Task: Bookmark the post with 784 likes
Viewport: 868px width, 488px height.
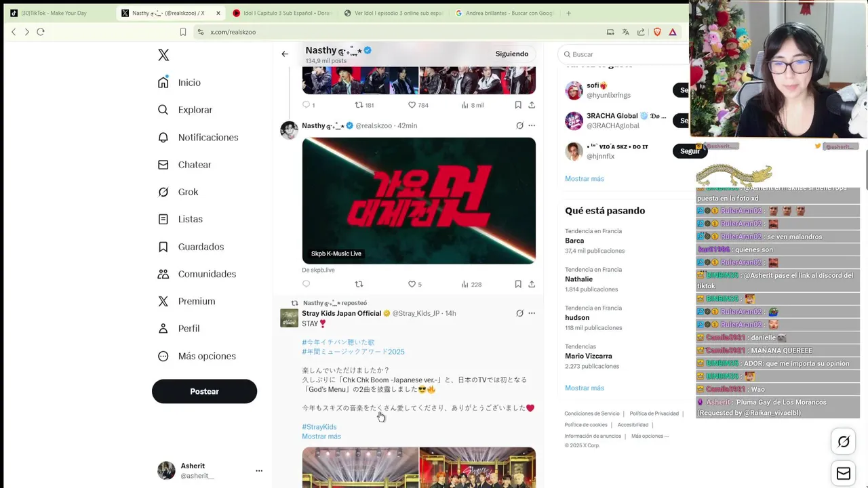Action: click(518, 104)
